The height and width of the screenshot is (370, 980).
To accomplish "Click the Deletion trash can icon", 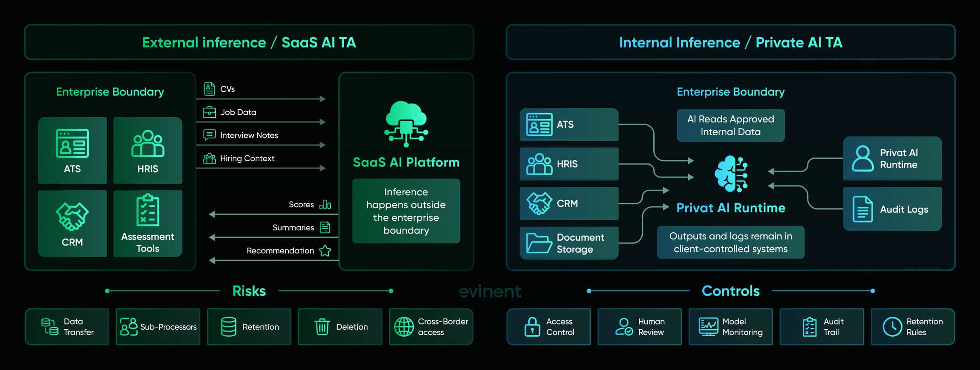I will tap(322, 327).
